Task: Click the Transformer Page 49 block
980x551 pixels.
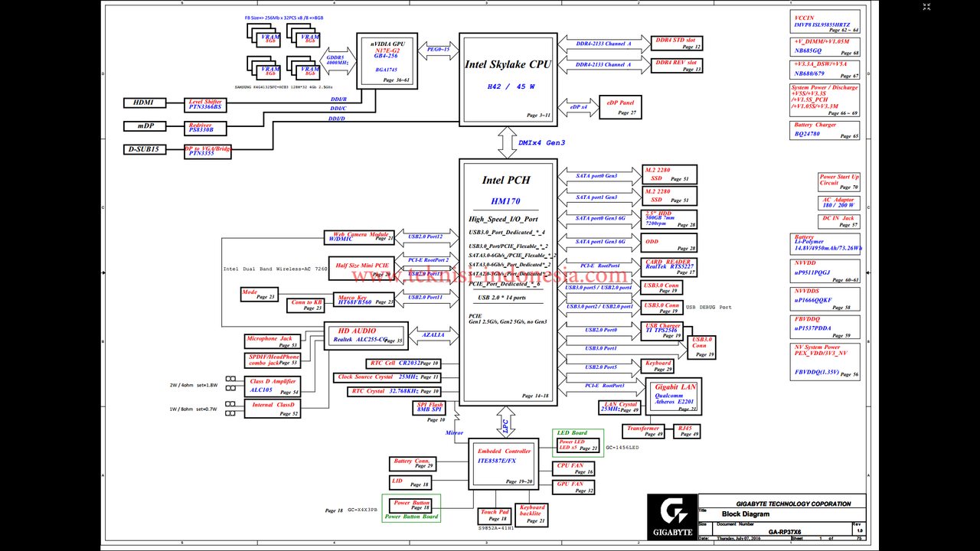Action: tap(643, 432)
